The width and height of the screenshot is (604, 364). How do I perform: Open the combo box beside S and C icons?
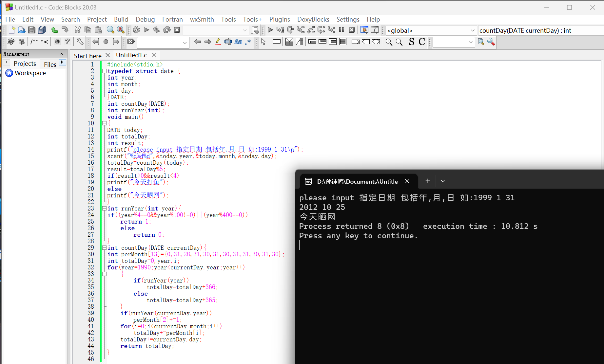[454, 42]
